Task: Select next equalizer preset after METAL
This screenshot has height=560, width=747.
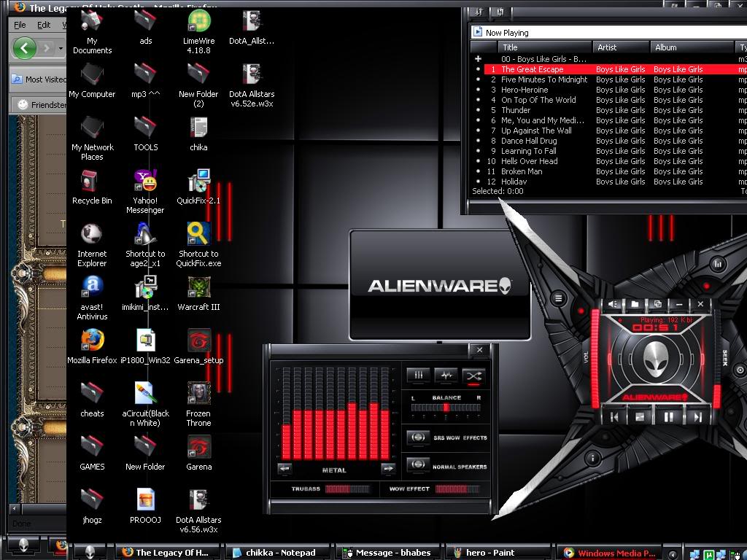Action: [388, 469]
